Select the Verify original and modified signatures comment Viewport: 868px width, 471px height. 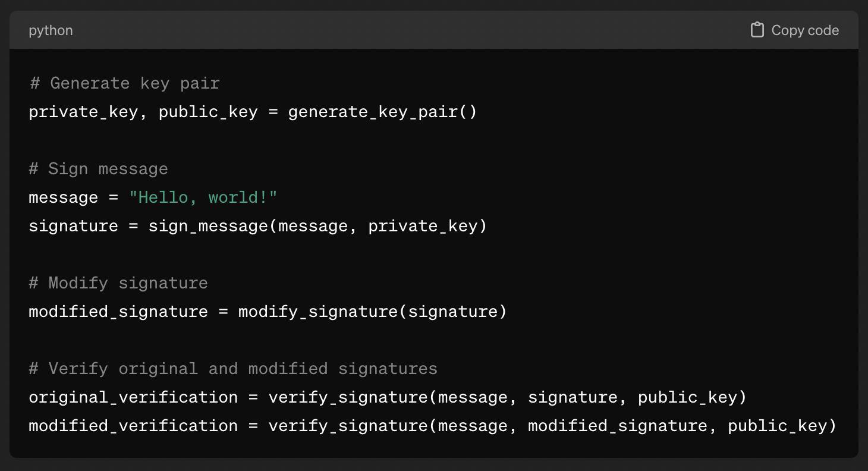point(232,368)
